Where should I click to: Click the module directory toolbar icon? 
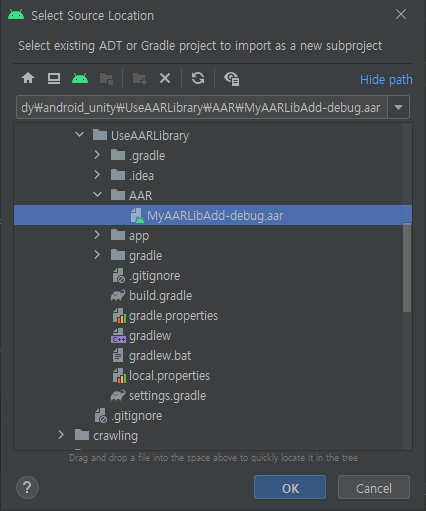[x=106, y=79]
